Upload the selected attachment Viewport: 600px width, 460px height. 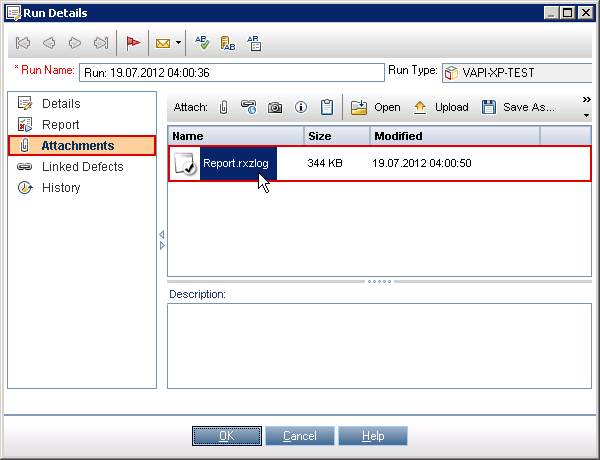pyautogui.click(x=441, y=108)
